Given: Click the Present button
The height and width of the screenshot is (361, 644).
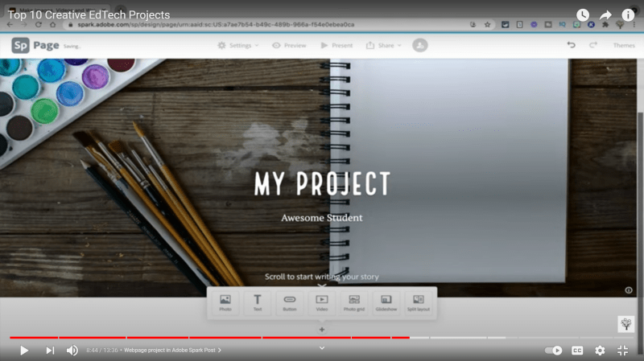Looking at the screenshot, I should [x=336, y=46].
